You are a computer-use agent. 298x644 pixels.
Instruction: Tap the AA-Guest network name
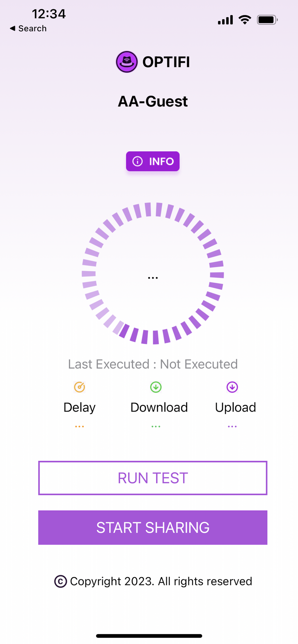(153, 101)
